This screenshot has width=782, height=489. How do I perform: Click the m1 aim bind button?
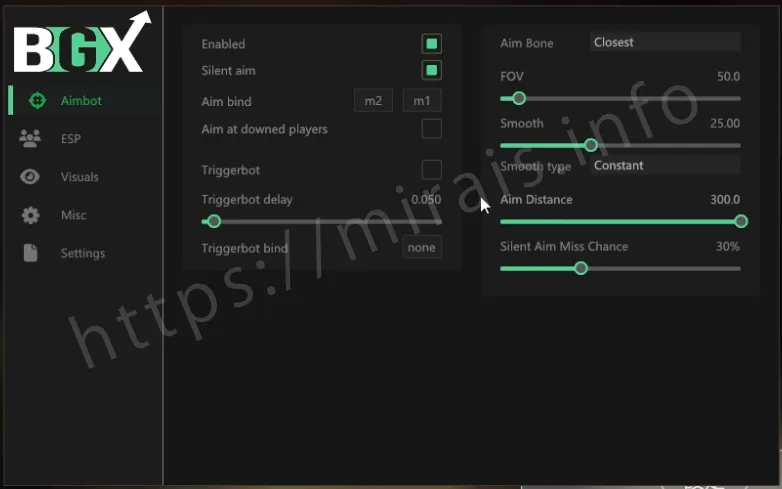click(421, 101)
